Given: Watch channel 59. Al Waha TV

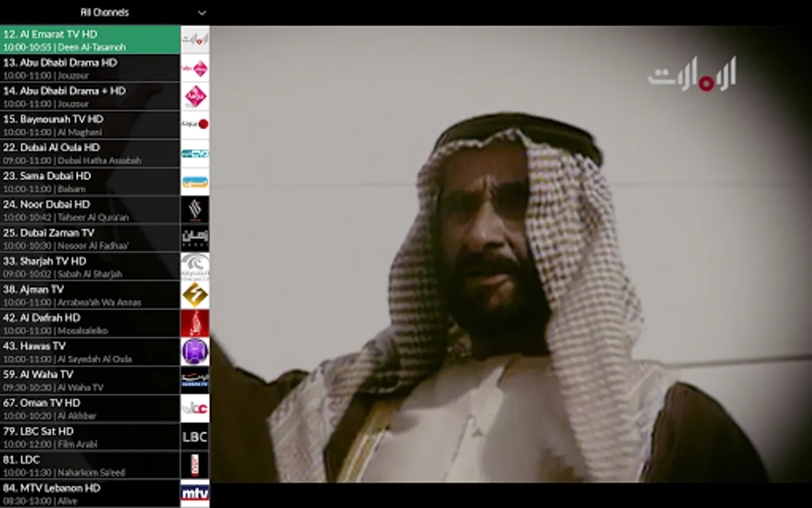Looking at the screenshot, I should coord(90,380).
